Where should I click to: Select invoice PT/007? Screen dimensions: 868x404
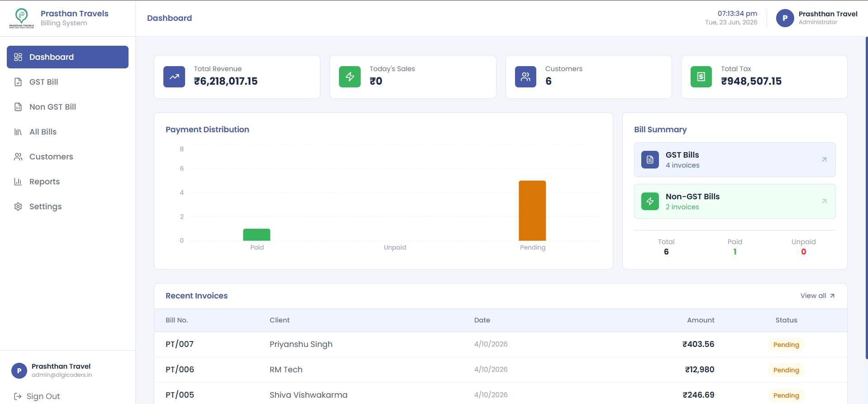pyautogui.click(x=180, y=344)
